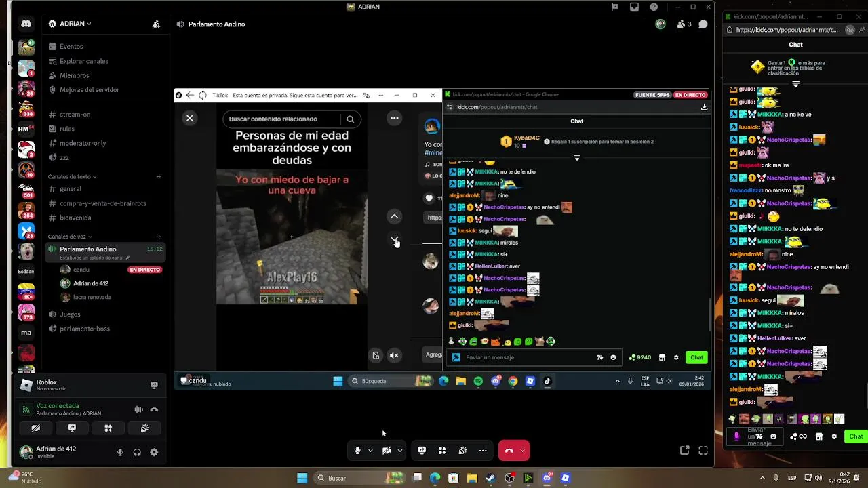Toggle microphone in call controls bar

[x=357, y=450]
